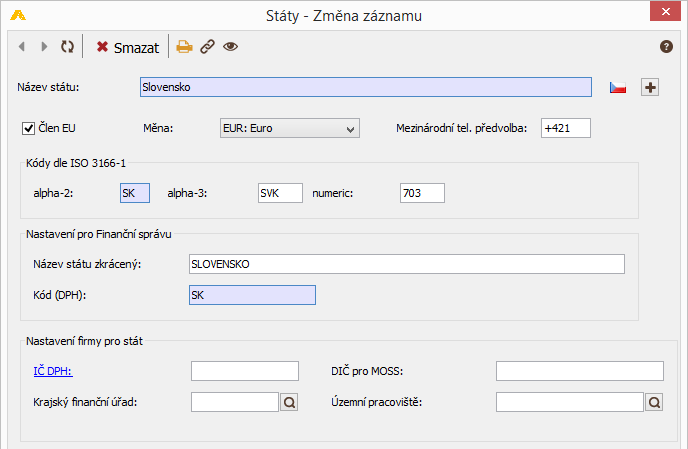
Task: Select the DIČ pro MOSS field
Action: 580,371
